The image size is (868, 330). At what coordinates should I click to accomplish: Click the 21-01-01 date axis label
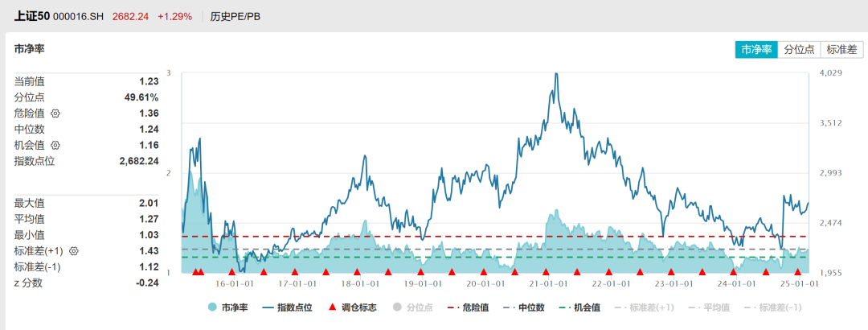point(547,283)
